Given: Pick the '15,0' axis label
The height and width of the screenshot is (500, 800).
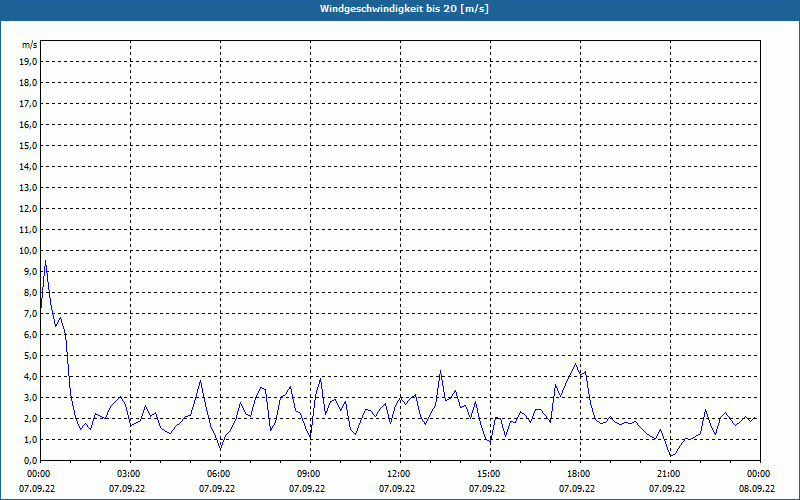Looking at the screenshot, I should 28,145.
